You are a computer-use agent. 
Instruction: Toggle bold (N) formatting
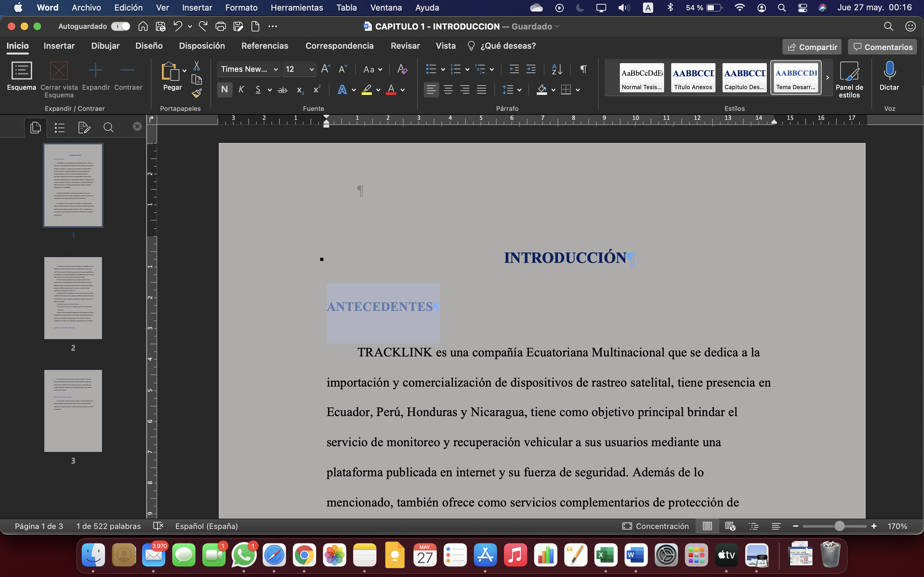225,90
